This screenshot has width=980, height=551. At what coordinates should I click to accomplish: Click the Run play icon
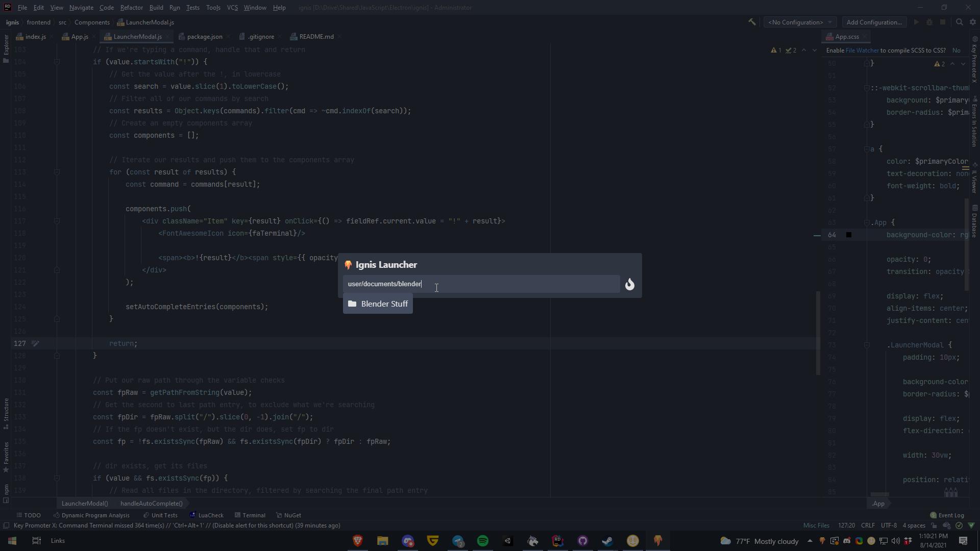click(916, 22)
